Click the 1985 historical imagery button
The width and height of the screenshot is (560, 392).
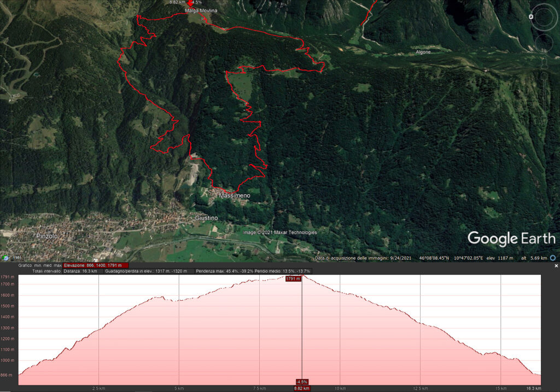tap(17, 258)
